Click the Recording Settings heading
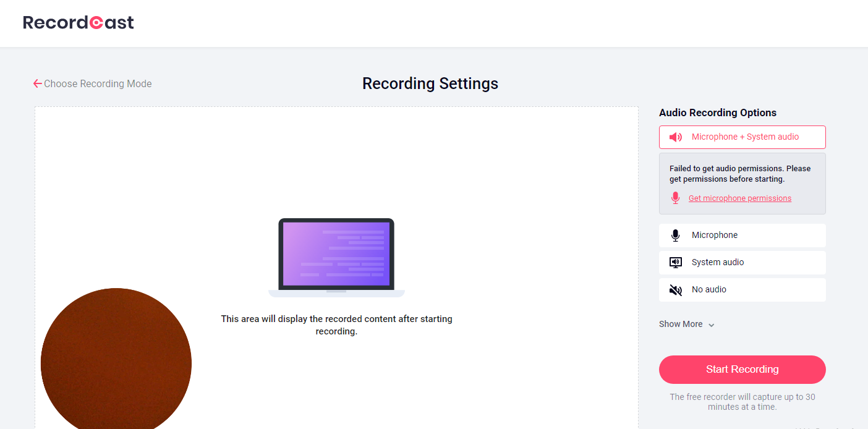 click(x=430, y=83)
